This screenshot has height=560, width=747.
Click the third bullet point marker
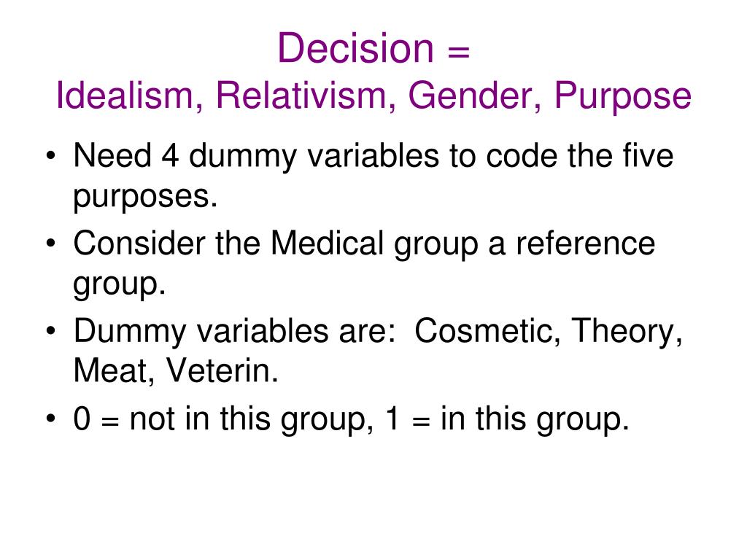[50, 331]
